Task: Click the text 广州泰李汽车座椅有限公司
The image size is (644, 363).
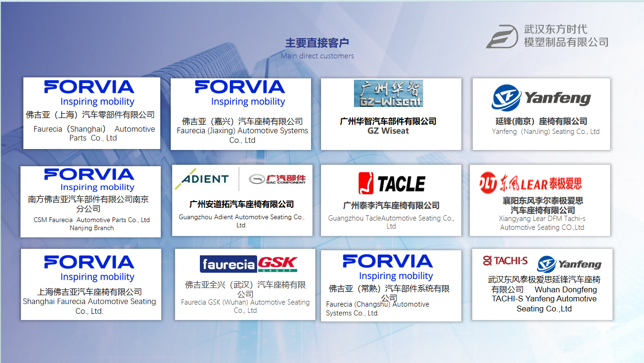Action: [391, 205]
